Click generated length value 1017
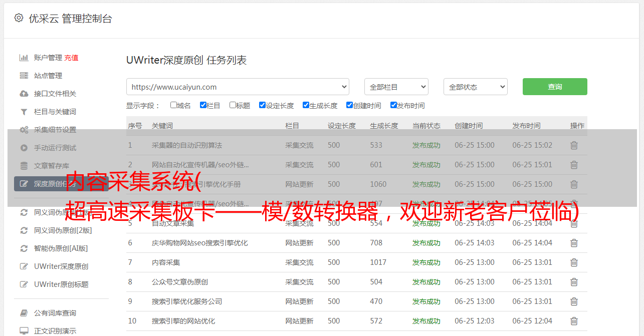644x336 pixels. tap(378, 262)
